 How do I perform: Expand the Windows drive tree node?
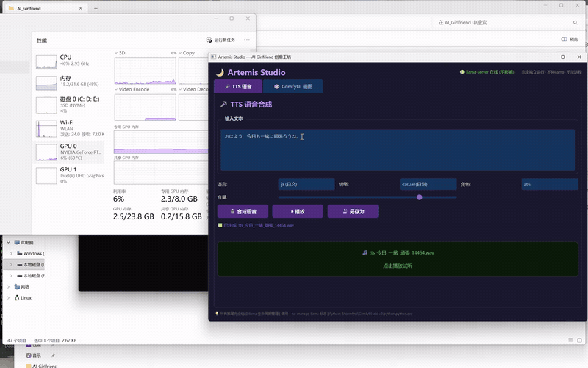[x=11, y=253]
